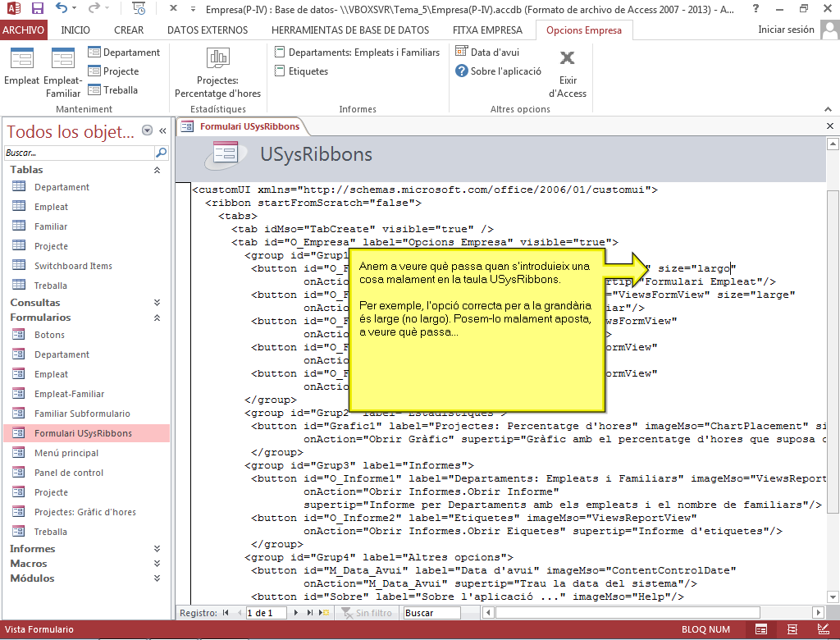Click the navigation pane search magnifier icon
The image size is (840, 640).
tap(161, 153)
